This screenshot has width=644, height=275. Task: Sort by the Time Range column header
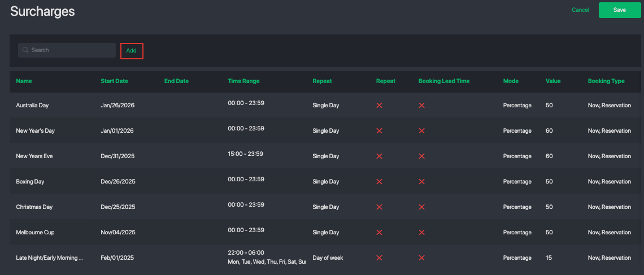tap(243, 81)
